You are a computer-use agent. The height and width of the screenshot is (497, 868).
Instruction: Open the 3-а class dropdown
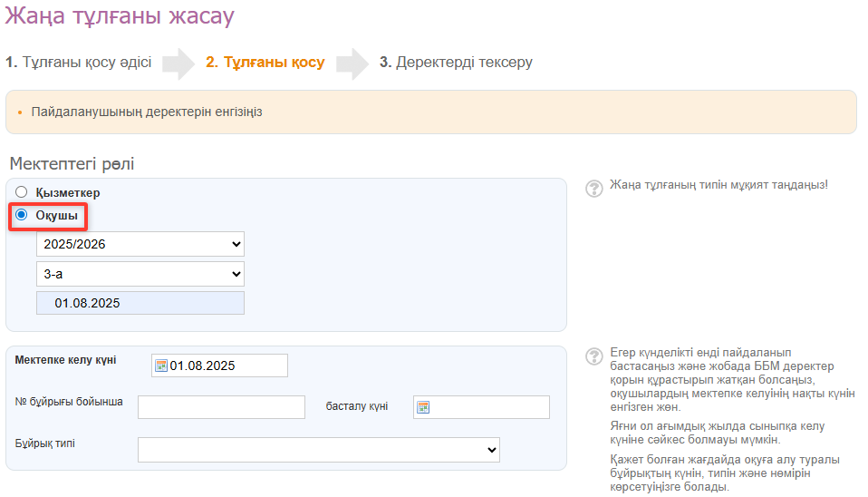tap(140, 274)
